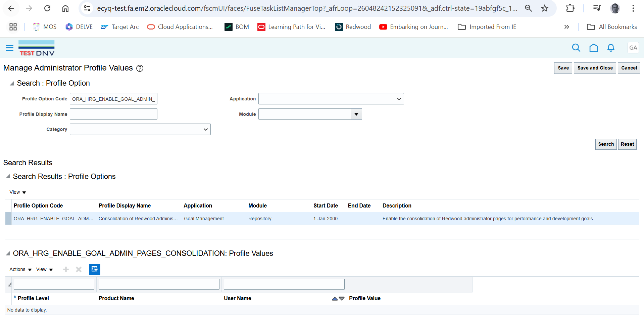Delete the selected profile value row
This screenshot has height=323, width=644.
pos(79,269)
